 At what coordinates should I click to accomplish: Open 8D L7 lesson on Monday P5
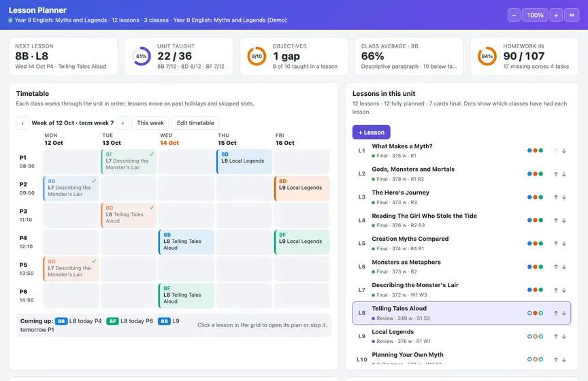71,269
